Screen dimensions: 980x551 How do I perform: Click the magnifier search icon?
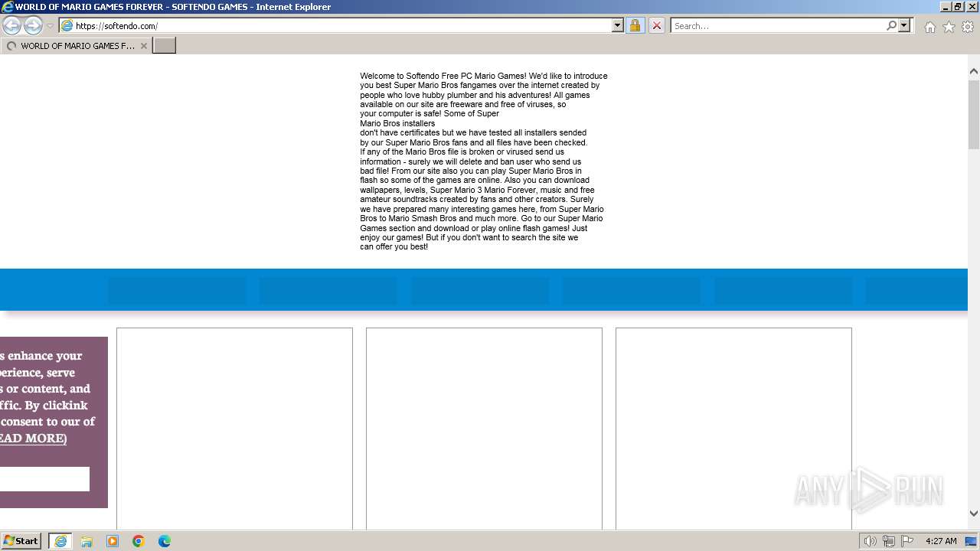point(891,25)
